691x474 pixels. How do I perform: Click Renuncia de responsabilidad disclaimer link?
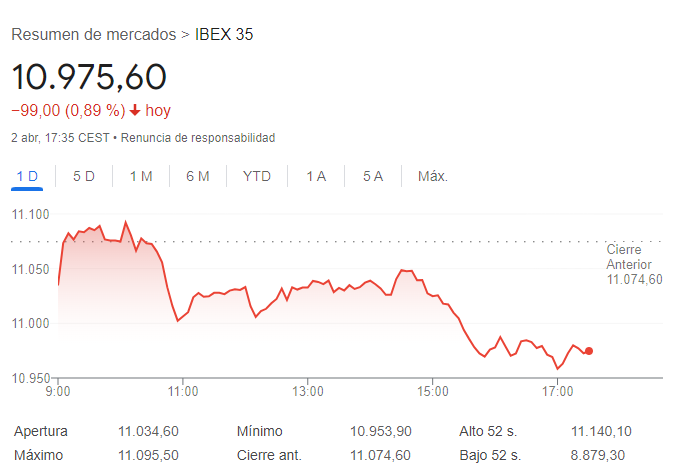coord(198,138)
